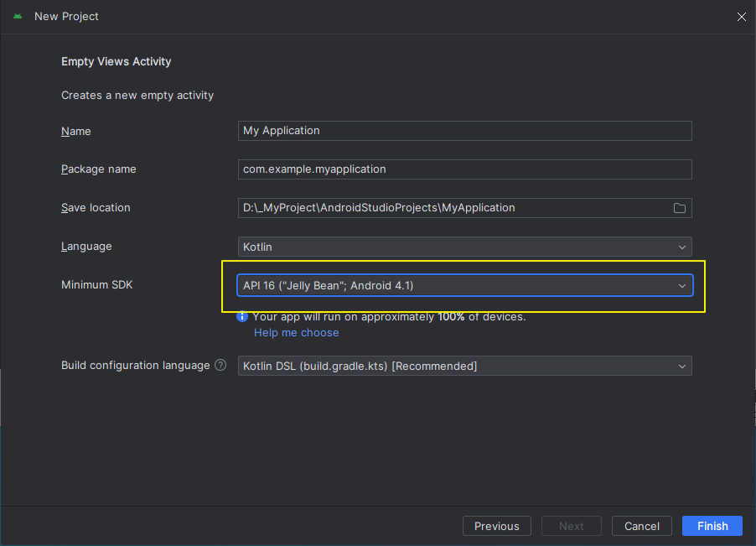The height and width of the screenshot is (546, 756).
Task: Click the Language label
Action: tap(86, 247)
